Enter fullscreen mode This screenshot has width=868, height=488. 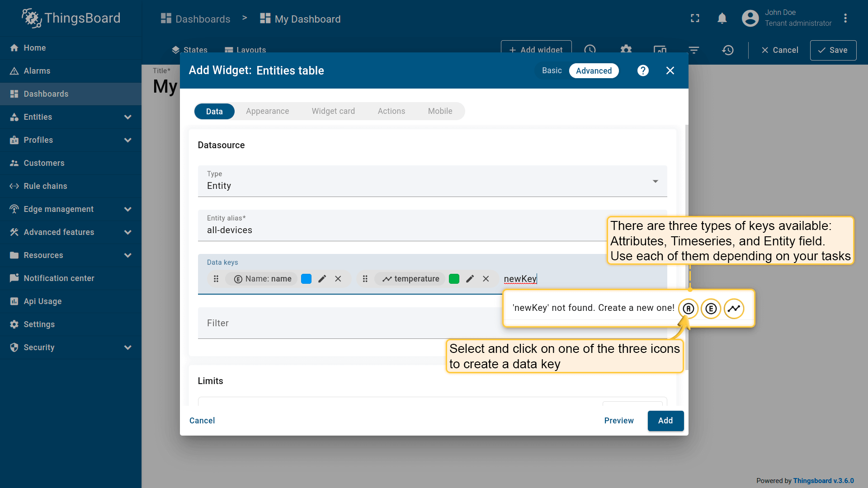pyautogui.click(x=695, y=19)
